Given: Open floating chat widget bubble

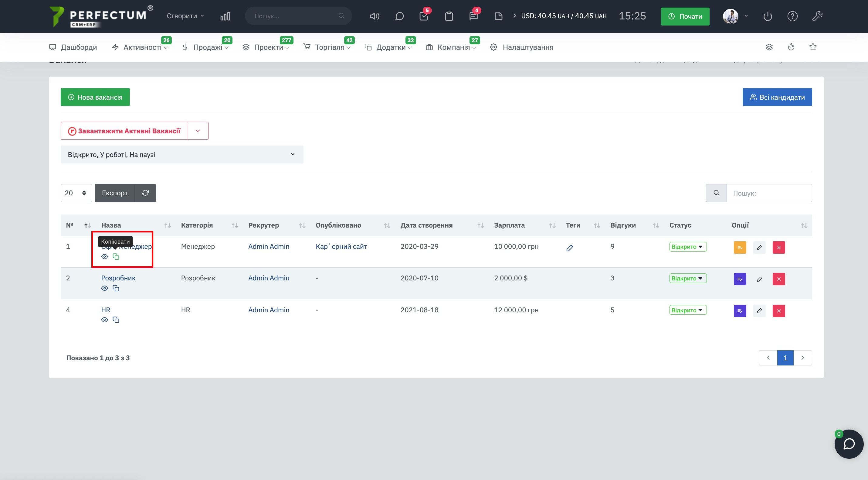Looking at the screenshot, I should 849,444.
